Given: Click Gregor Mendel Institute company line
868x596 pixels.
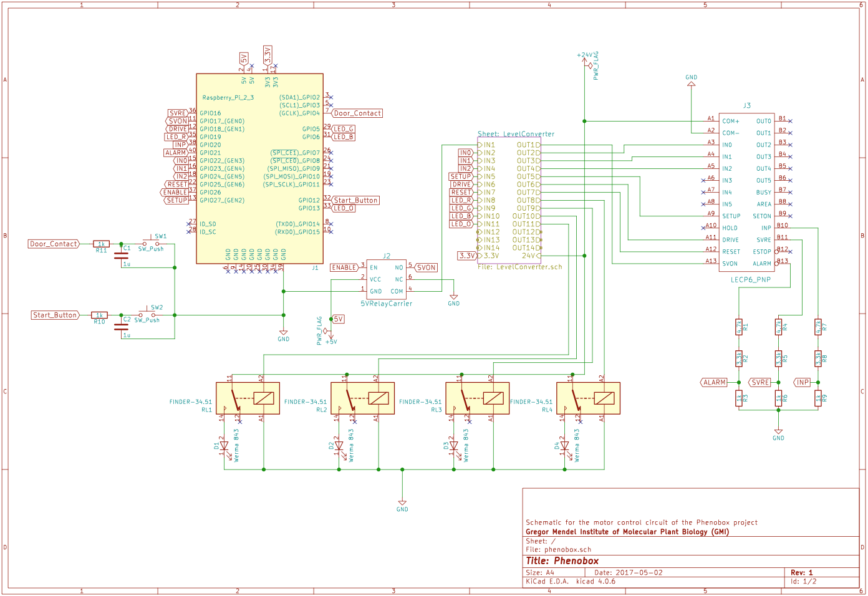Looking at the screenshot, I should tap(627, 532).
